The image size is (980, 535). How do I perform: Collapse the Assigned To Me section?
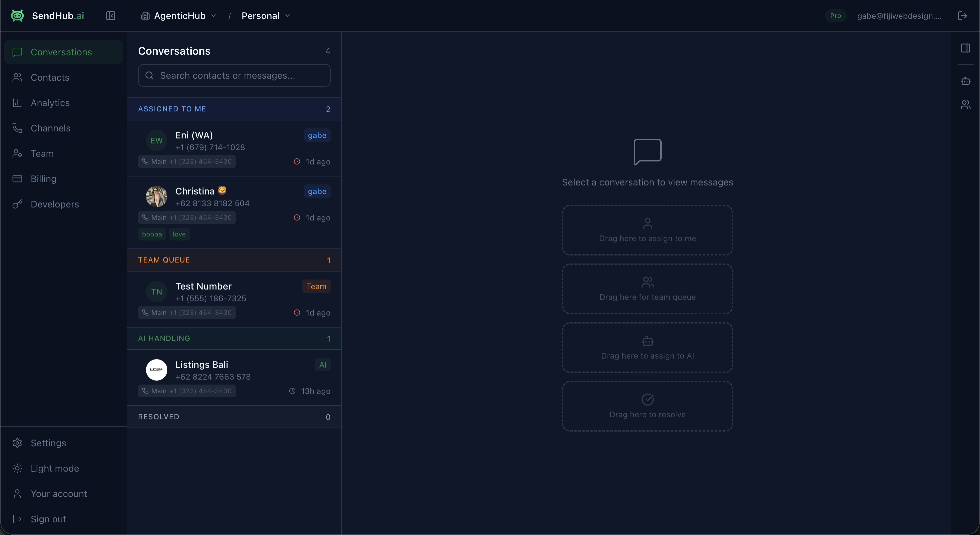[x=234, y=109]
